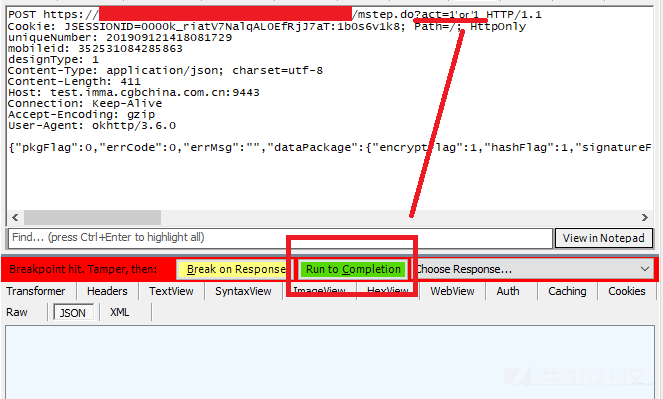663x399 pixels.
Task: Open the Auth tab
Action: point(508,291)
